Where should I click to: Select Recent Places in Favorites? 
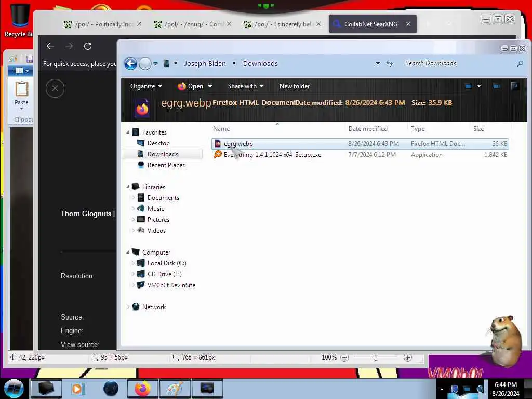click(x=166, y=165)
